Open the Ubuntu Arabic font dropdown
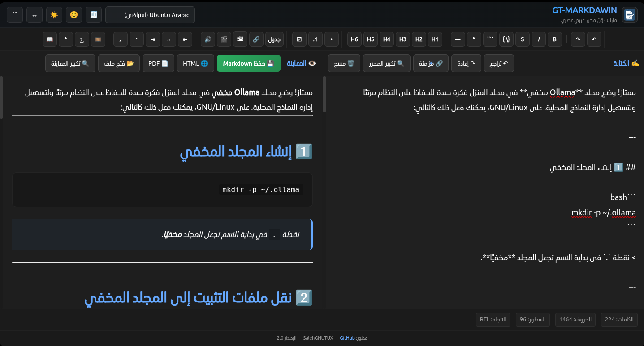The width and height of the screenshot is (644, 346). (x=150, y=15)
